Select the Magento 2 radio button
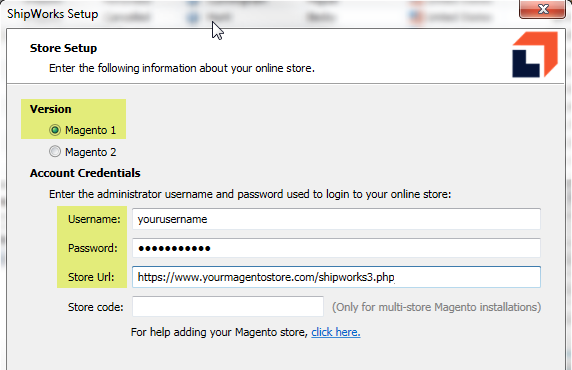 point(55,151)
